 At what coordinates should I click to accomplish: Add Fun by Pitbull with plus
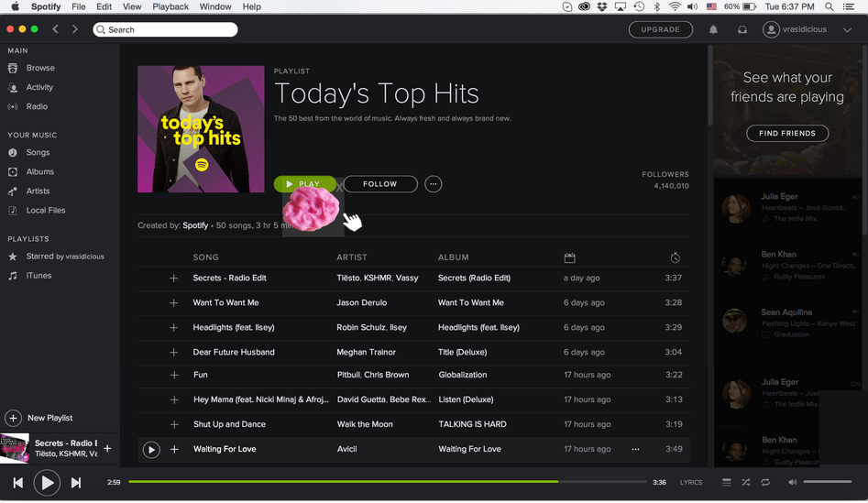coord(174,375)
